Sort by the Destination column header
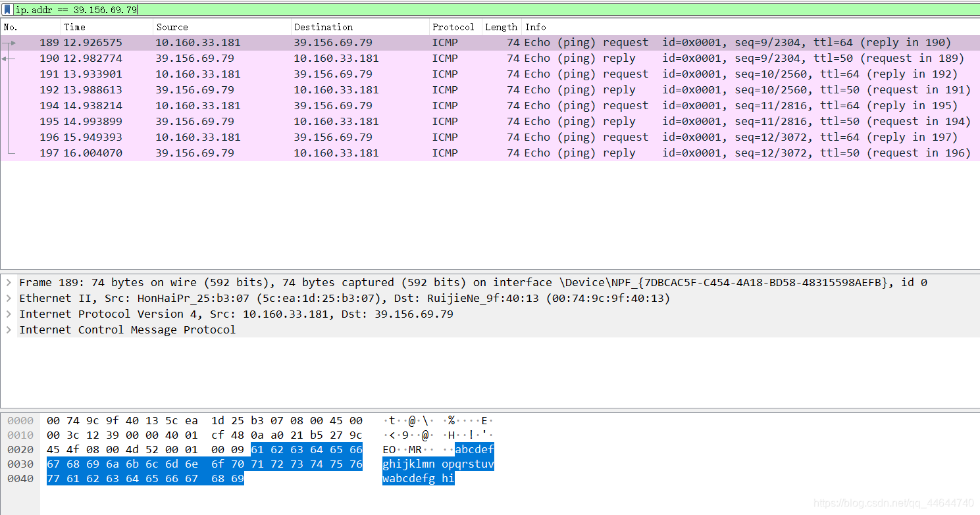Viewport: 980px width, 515px height. click(x=360, y=27)
